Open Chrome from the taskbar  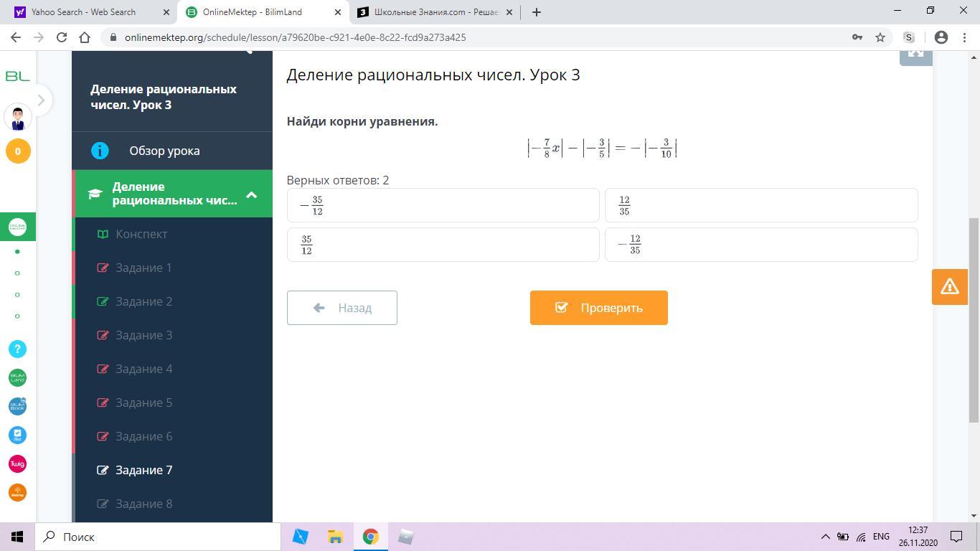tap(370, 537)
